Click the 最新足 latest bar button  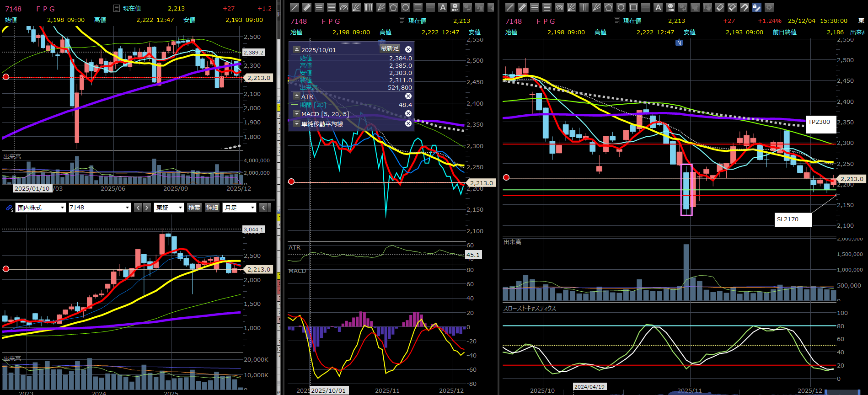(390, 48)
